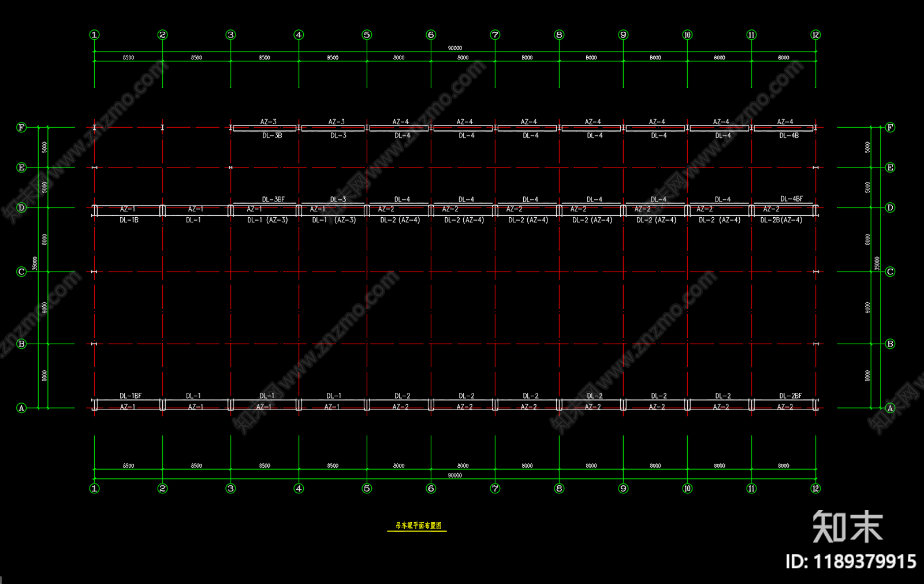Image resolution: width=924 pixels, height=584 pixels.
Task: Select the drawing title 吊车梁平面布置图
Action: point(418,526)
